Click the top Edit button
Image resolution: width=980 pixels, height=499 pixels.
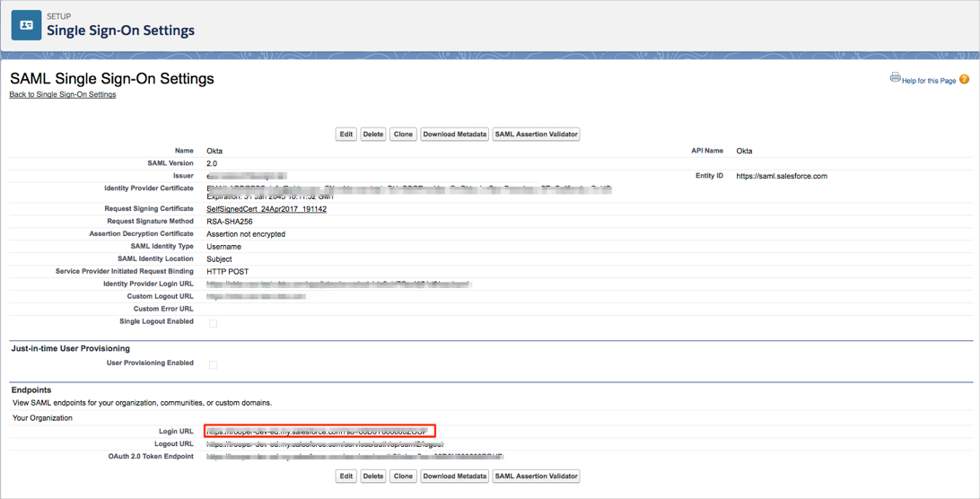coord(346,135)
